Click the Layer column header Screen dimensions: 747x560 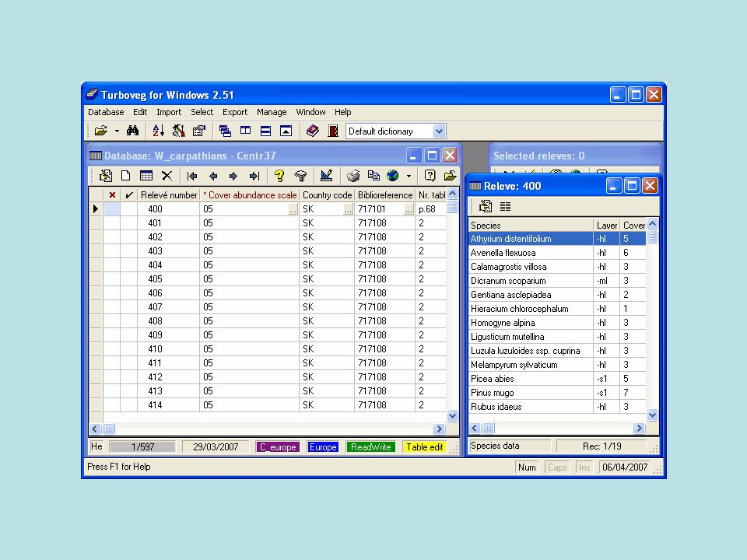[x=606, y=226]
